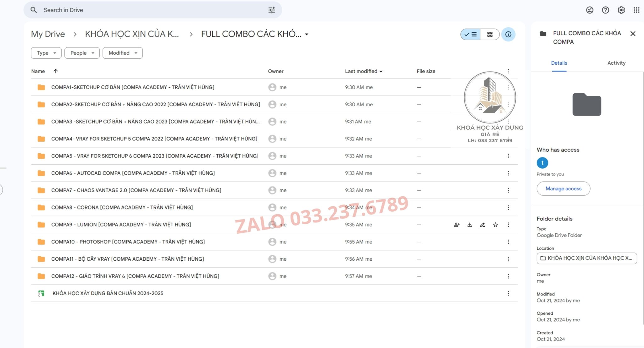Share the COMPA9 - LUMION folder via person-add icon

point(457,225)
